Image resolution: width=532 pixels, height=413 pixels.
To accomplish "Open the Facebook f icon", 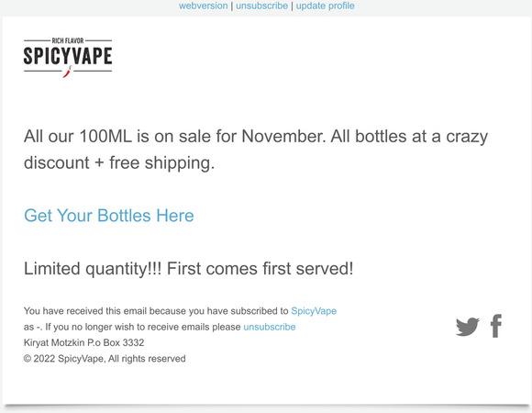I will pyautogui.click(x=496, y=326).
